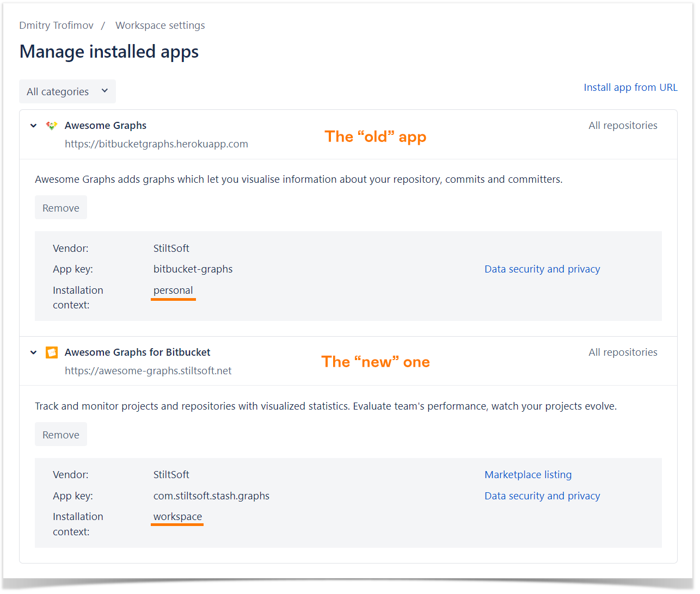Click the awesome-graphs.stiltsoft.net URL text
This screenshot has height=594, width=700.
click(x=148, y=371)
